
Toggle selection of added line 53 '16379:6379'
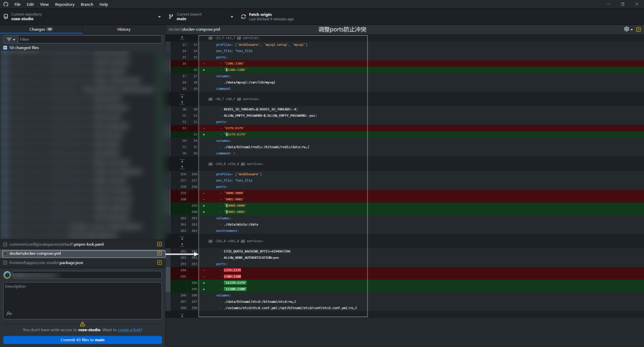tap(184, 134)
